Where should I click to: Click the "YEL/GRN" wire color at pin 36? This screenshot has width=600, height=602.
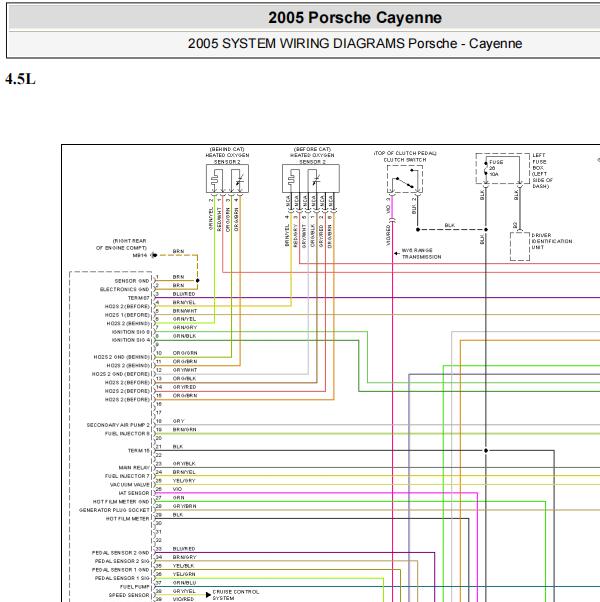[x=184, y=574]
